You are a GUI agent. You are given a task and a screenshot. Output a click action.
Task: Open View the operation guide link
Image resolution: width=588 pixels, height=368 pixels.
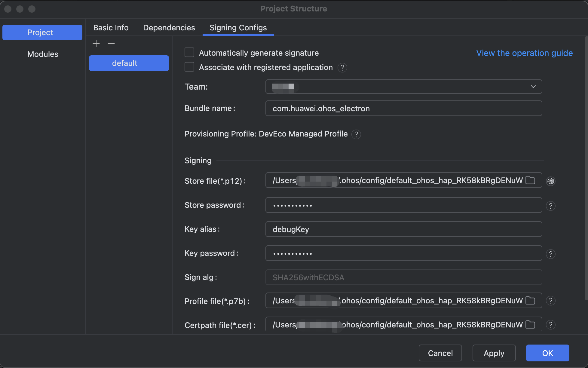point(524,53)
